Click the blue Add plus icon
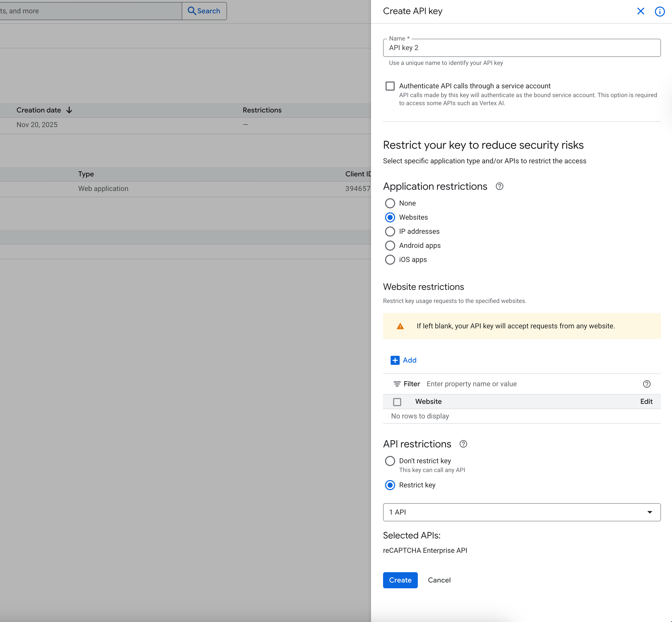This screenshot has width=672, height=622. tap(395, 360)
